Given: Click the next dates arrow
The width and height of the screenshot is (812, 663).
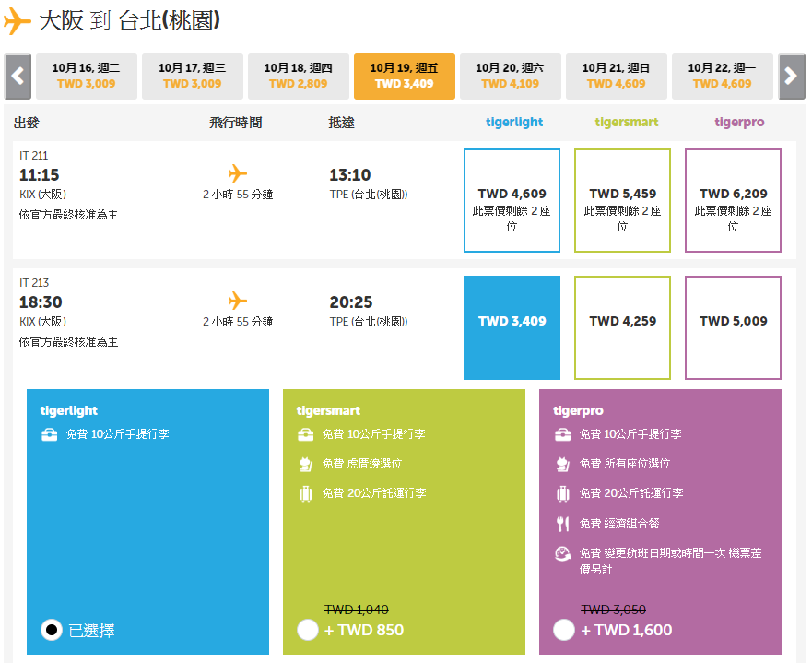Looking at the screenshot, I should (x=792, y=77).
